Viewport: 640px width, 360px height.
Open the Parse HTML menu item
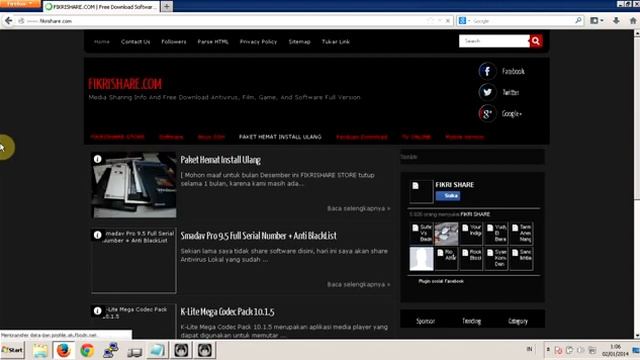tap(213, 42)
